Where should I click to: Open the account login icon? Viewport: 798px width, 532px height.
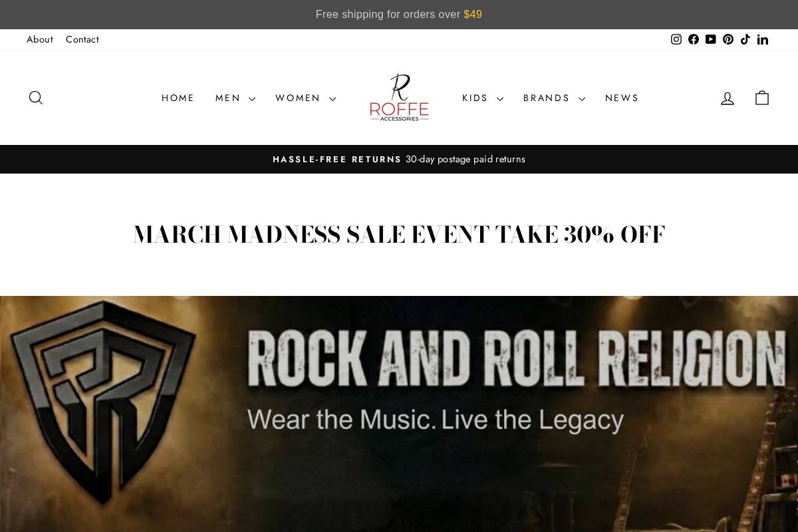coord(728,98)
